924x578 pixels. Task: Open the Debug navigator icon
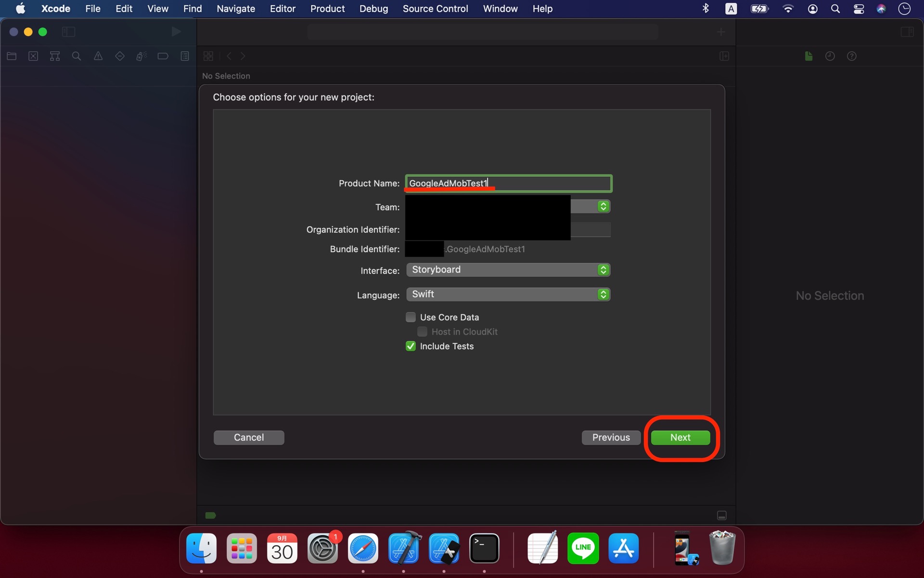[141, 56]
